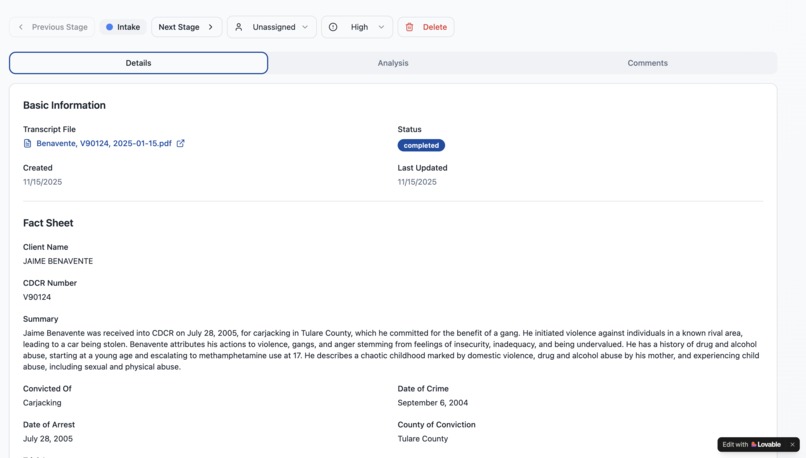Switch to the Comments tab
The width and height of the screenshot is (806, 458).
click(x=647, y=63)
